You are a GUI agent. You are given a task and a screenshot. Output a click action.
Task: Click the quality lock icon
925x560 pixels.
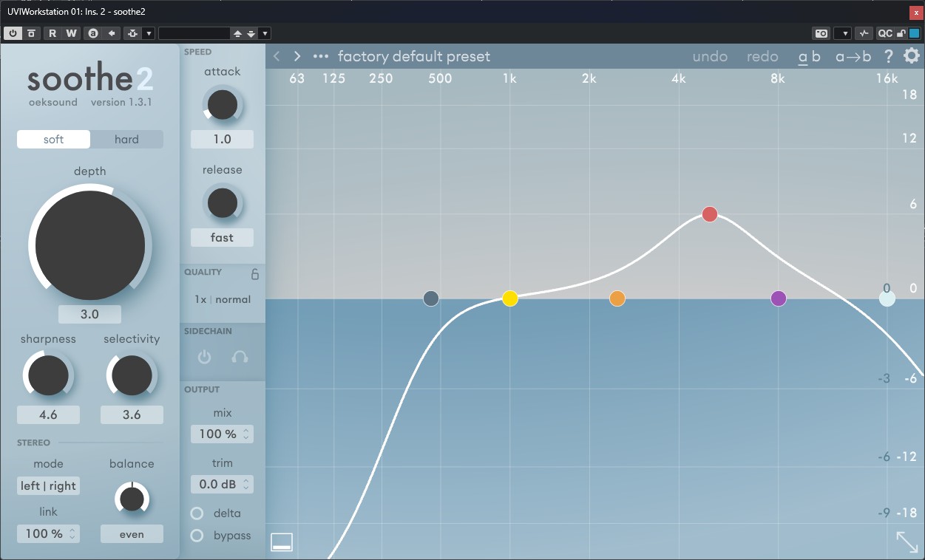[x=255, y=274]
